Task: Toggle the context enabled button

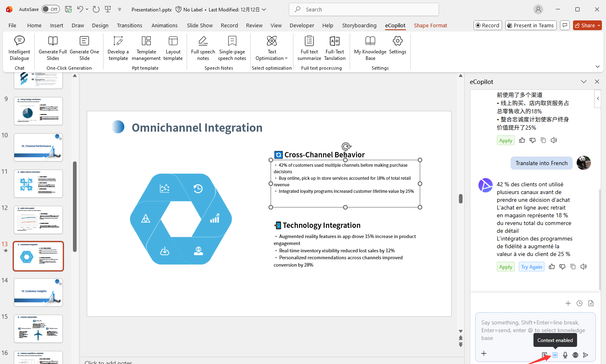Action: [x=555, y=355]
